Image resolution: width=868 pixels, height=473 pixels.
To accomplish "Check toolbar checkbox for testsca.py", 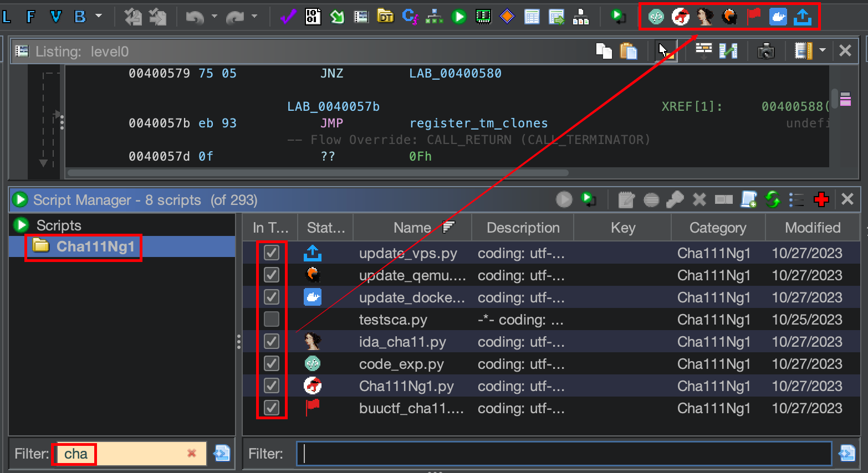I will [272, 319].
